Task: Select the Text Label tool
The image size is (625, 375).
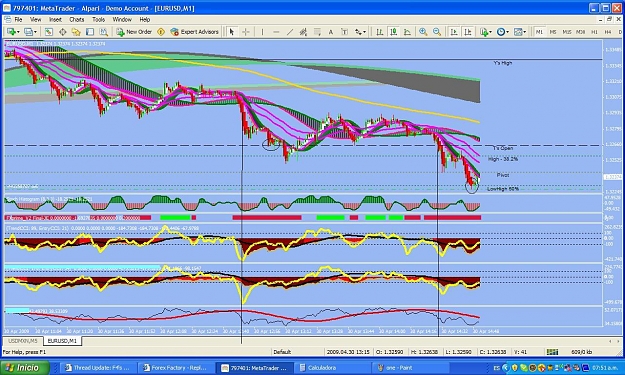Action: tap(344, 32)
